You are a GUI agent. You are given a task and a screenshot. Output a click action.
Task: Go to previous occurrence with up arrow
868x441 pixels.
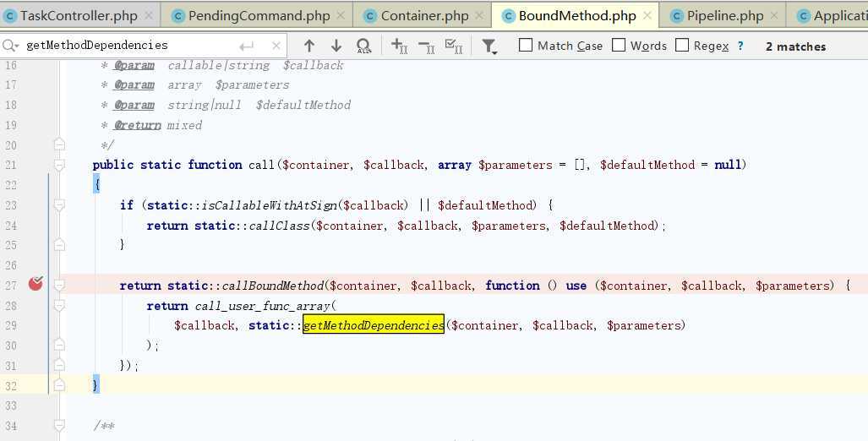click(309, 46)
